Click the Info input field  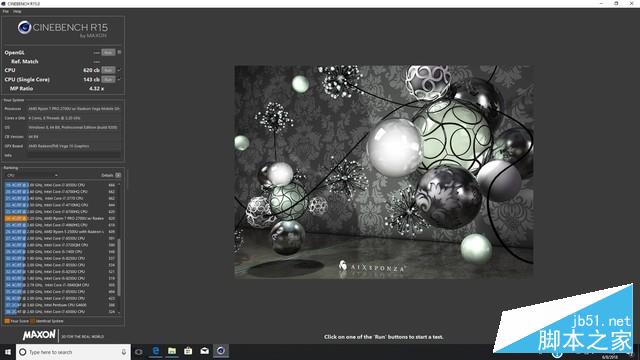coord(74,155)
